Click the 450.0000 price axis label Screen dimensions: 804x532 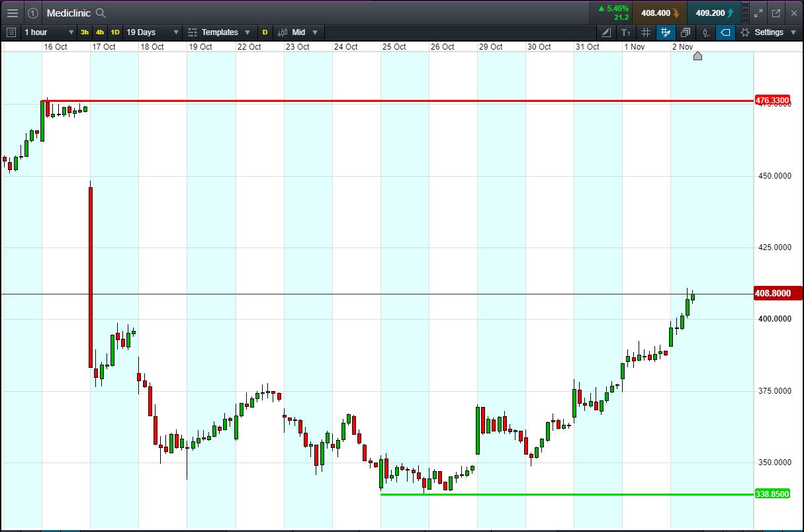(775, 176)
